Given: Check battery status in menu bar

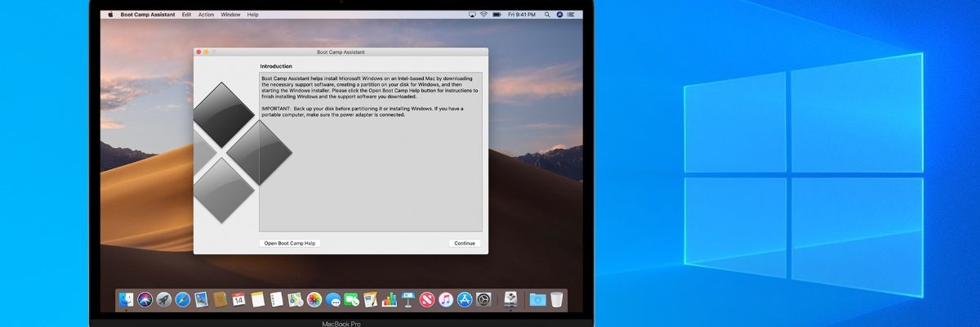Looking at the screenshot, I should click(x=497, y=15).
